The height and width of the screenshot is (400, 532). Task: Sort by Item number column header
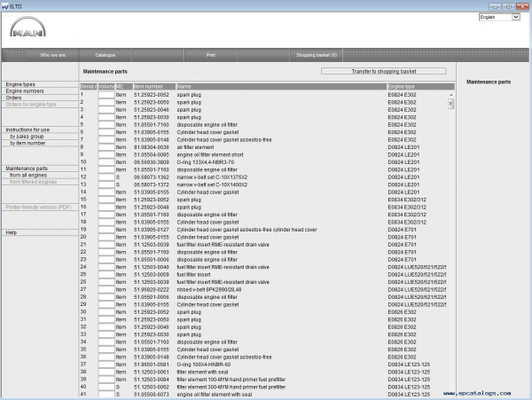tap(154, 87)
